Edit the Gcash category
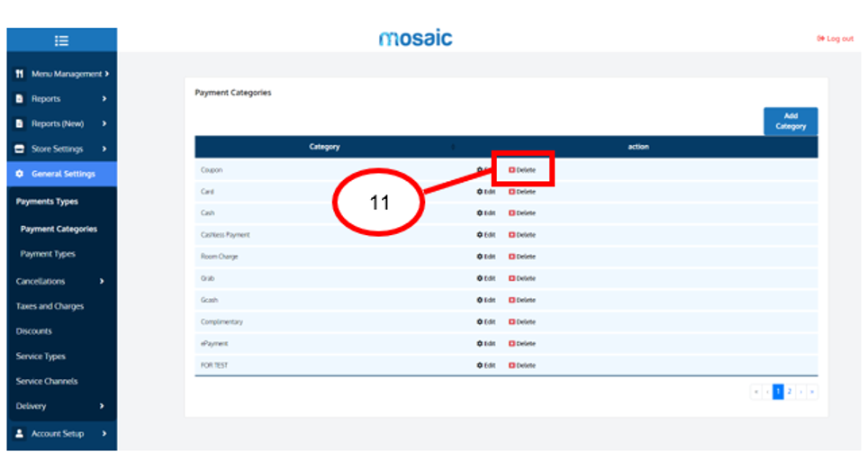The height and width of the screenshot is (461, 868). (486, 300)
